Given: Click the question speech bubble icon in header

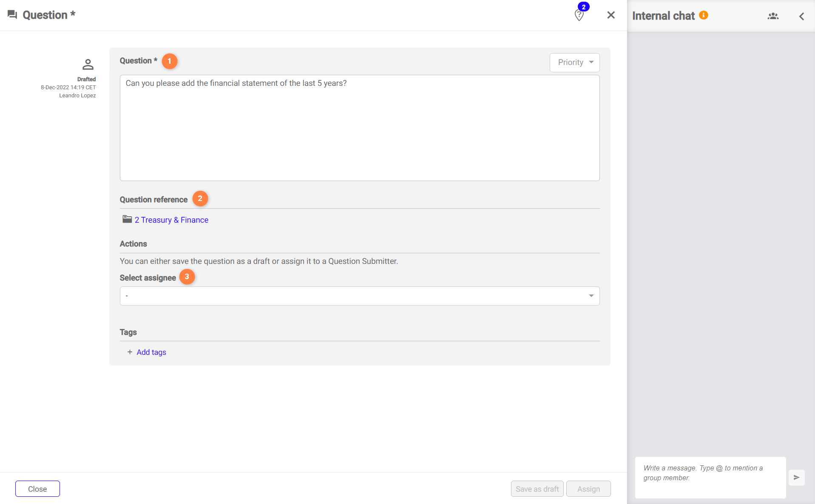Looking at the screenshot, I should 12,15.
